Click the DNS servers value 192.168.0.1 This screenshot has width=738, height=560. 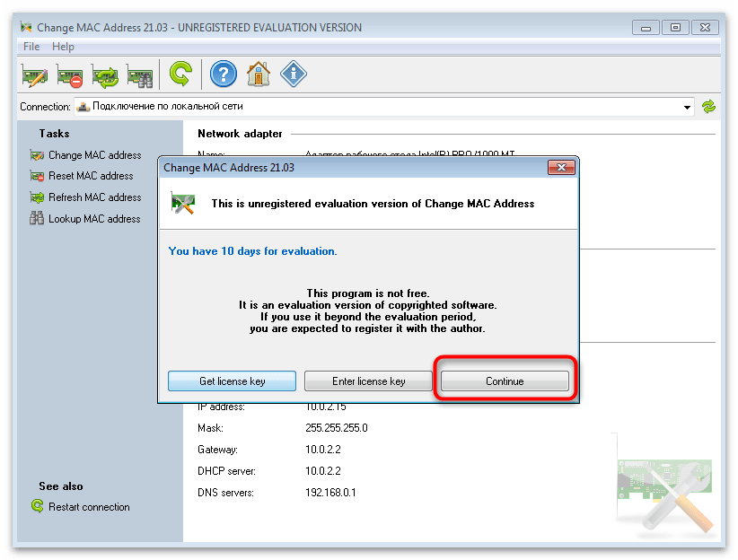330,493
